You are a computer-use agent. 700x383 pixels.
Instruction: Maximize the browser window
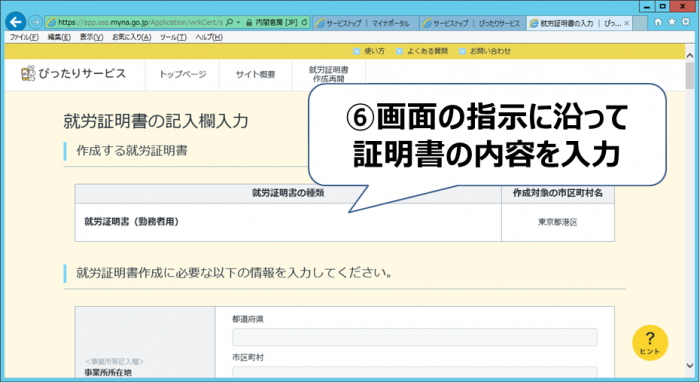663,6
